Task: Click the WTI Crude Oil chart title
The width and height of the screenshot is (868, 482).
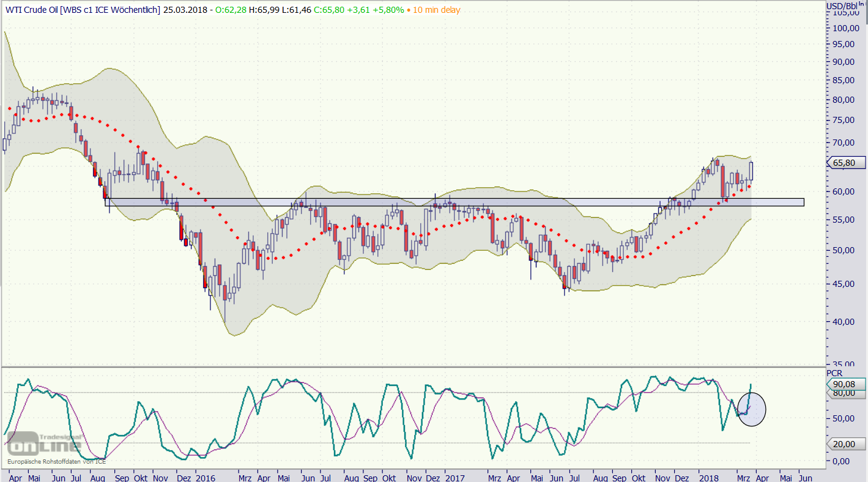Action: [x=83, y=10]
